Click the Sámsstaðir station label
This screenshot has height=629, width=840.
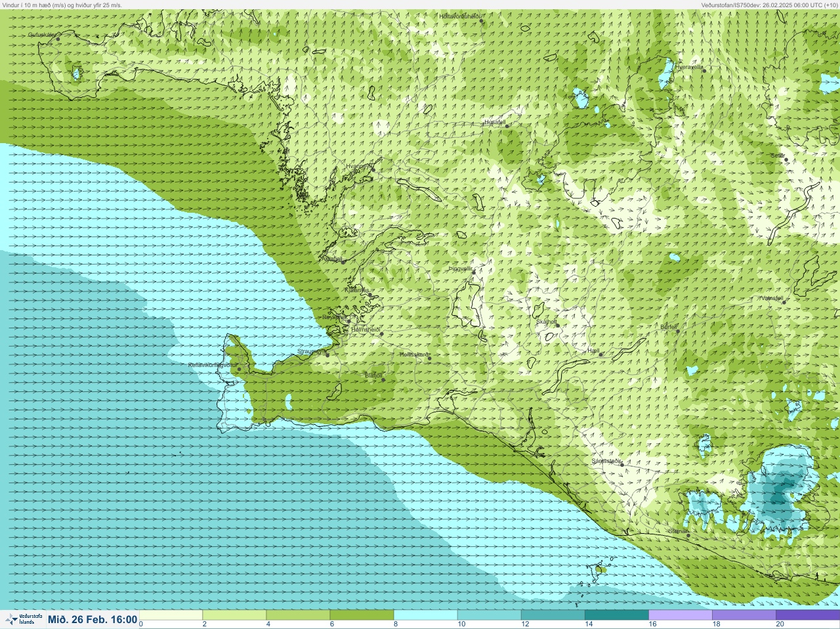(606, 461)
